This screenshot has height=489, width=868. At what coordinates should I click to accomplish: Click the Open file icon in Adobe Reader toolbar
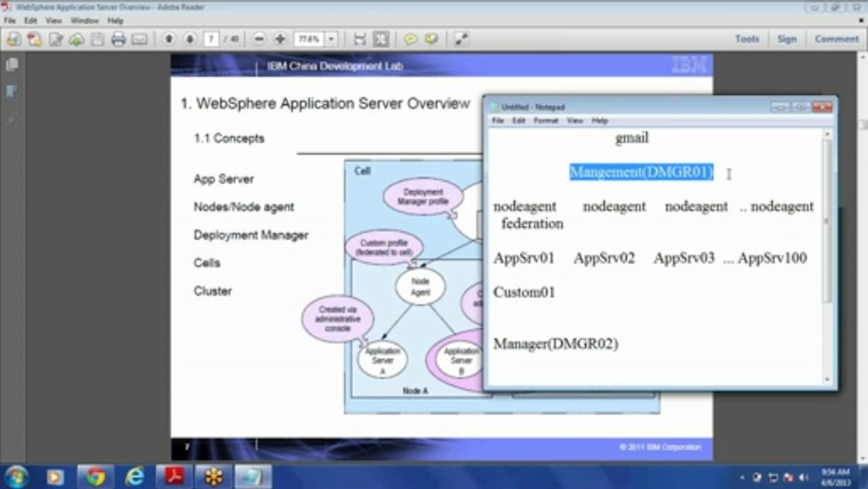(x=14, y=39)
